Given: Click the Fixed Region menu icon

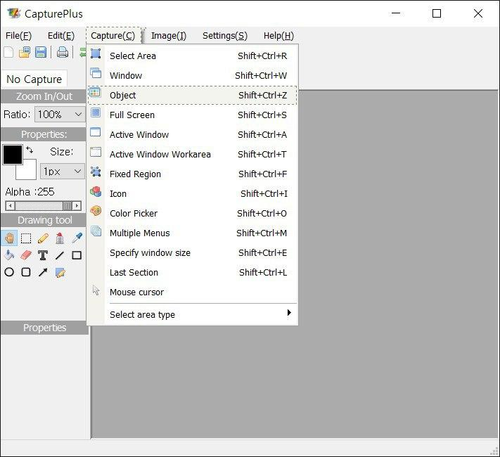Looking at the screenshot, I should pos(96,171).
